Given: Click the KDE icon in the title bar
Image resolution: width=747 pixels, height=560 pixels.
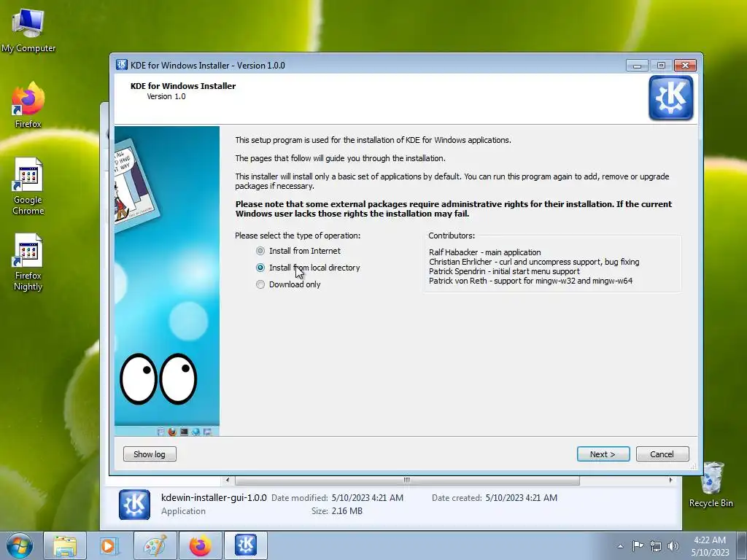Looking at the screenshot, I should pyautogui.click(x=122, y=65).
